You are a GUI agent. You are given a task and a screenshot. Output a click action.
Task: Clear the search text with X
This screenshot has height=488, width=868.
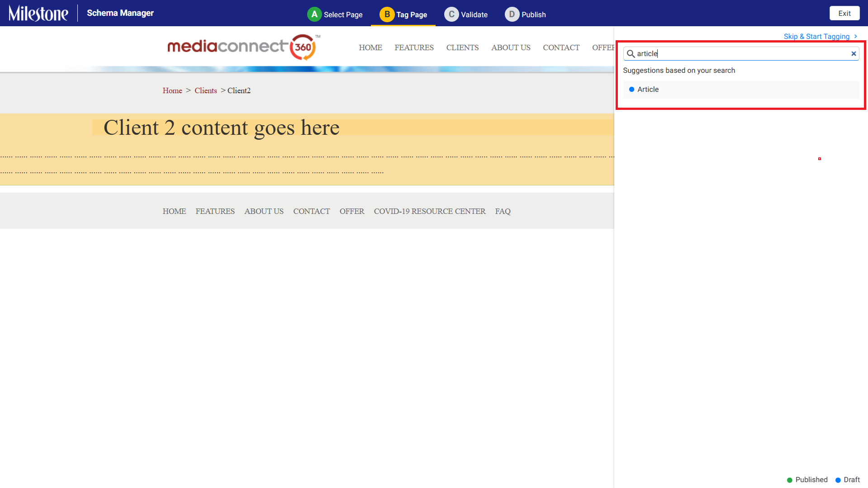(x=854, y=53)
